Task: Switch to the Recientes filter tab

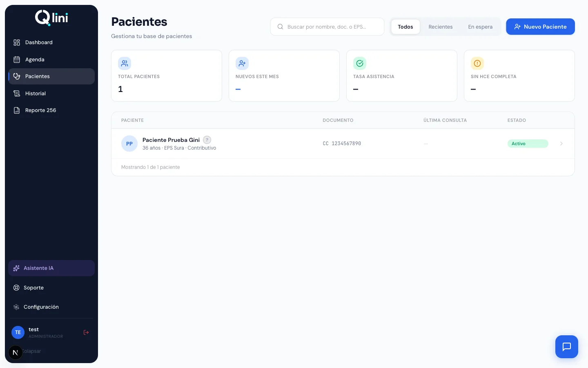Action: click(x=441, y=27)
